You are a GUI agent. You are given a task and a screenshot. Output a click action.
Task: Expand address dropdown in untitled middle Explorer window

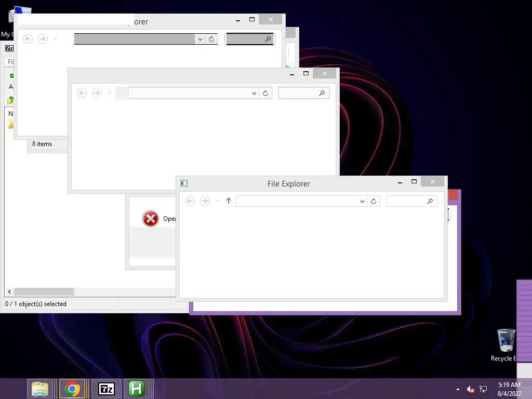tap(254, 94)
